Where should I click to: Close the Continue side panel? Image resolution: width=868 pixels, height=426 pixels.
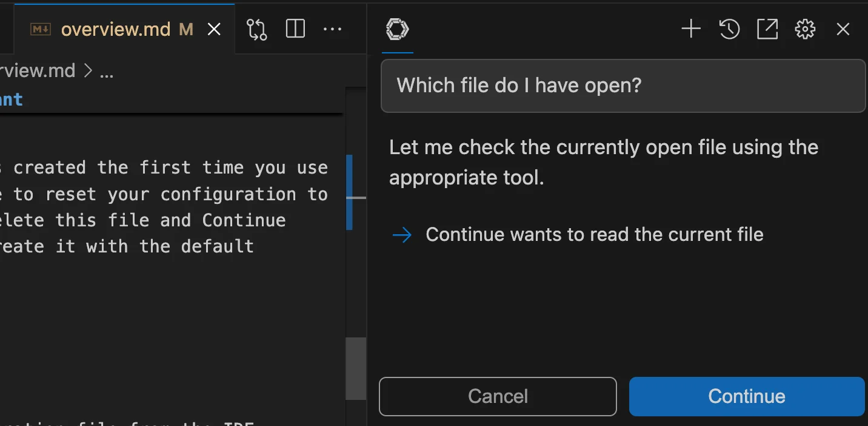point(843,29)
